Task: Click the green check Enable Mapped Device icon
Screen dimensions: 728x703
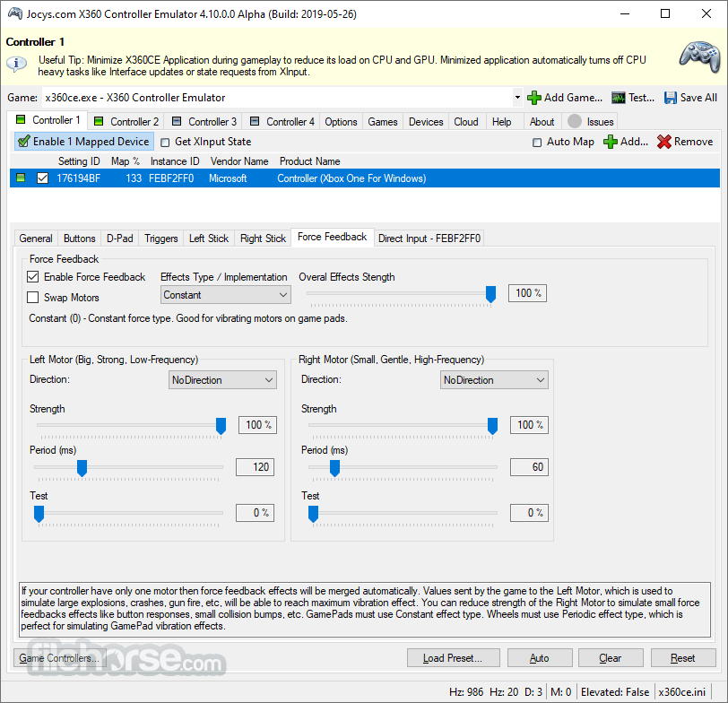Action: (24, 141)
